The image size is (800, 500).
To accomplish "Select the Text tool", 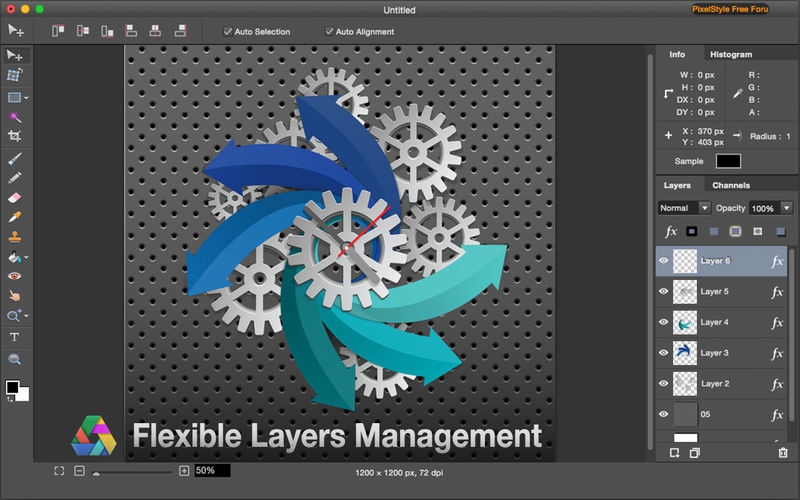I will pyautogui.click(x=14, y=337).
